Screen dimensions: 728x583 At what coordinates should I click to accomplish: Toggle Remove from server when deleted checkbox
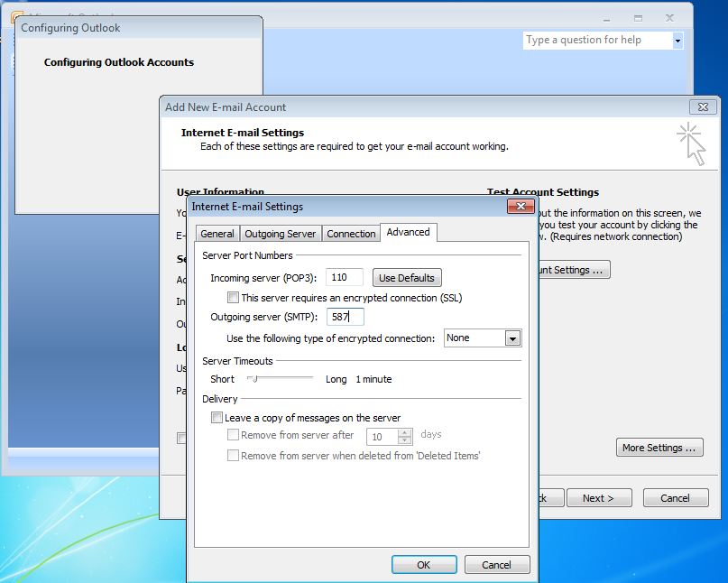click(233, 455)
